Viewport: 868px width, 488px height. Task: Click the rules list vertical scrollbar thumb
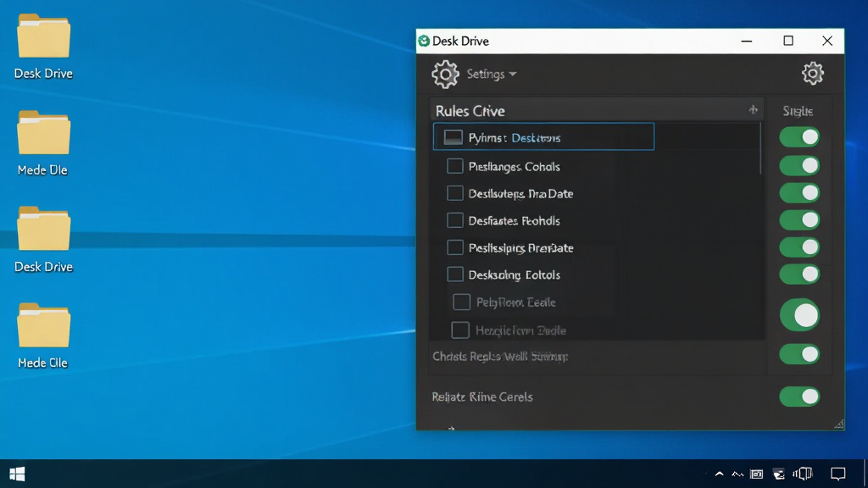(761, 148)
